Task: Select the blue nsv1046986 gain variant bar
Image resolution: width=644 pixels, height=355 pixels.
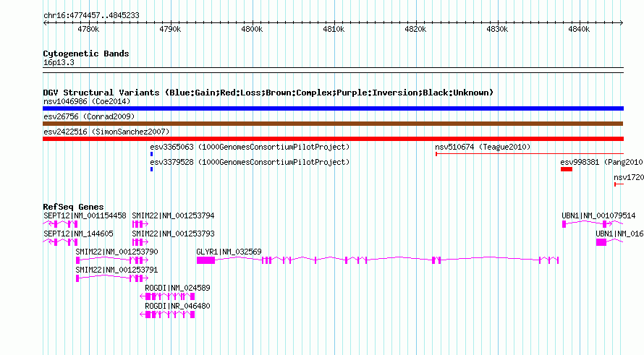Action: (333, 108)
